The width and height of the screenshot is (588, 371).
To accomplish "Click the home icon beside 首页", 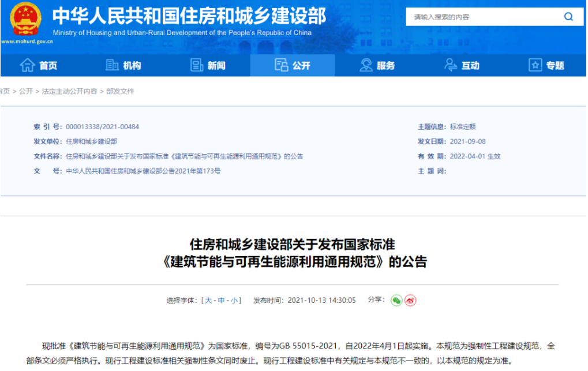I will pyautogui.click(x=27, y=65).
